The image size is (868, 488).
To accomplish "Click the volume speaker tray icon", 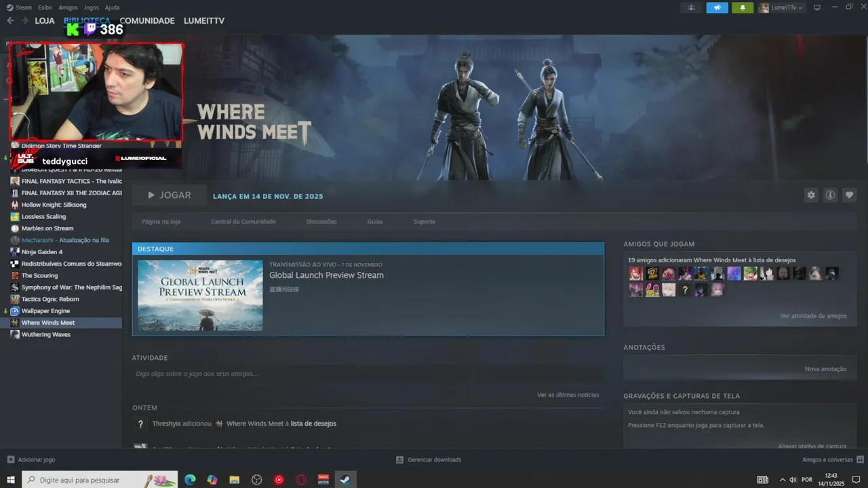I will pos(793,480).
